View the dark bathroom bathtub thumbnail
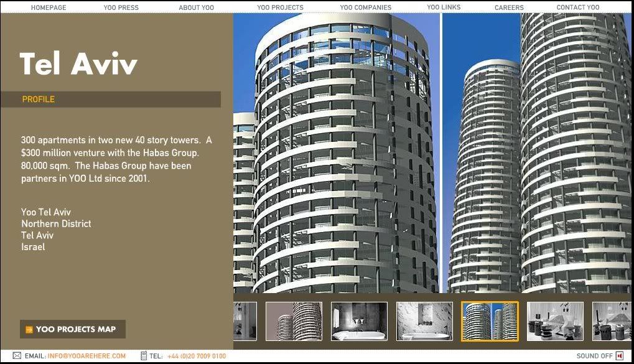 click(359, 321)
